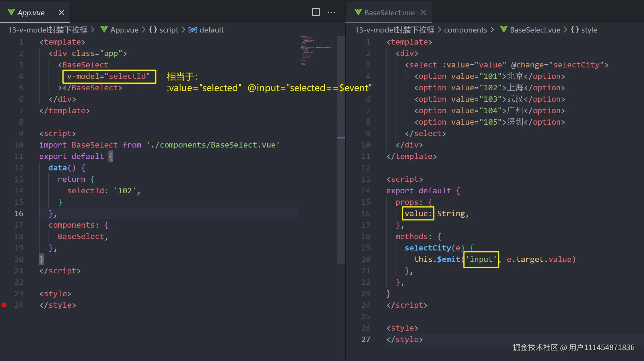Image resolution: width=644 pixels, height=361 pixels.
Task: Click line number 16 in left editor
Action: tap(19, 213)
